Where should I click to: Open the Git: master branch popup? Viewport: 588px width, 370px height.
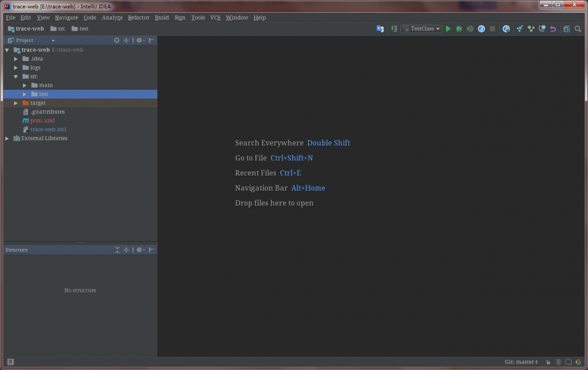tap(521, 362)
